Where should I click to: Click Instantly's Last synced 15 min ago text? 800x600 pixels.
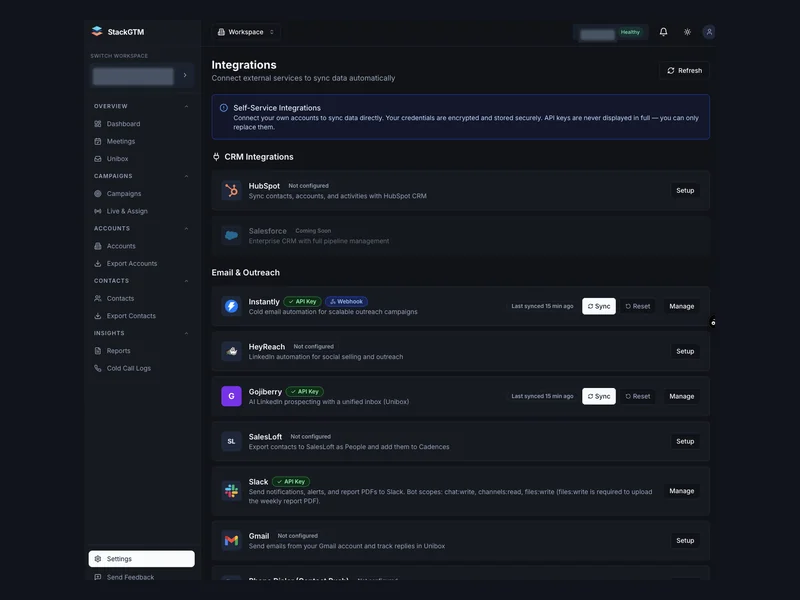(x=542, y=306)
